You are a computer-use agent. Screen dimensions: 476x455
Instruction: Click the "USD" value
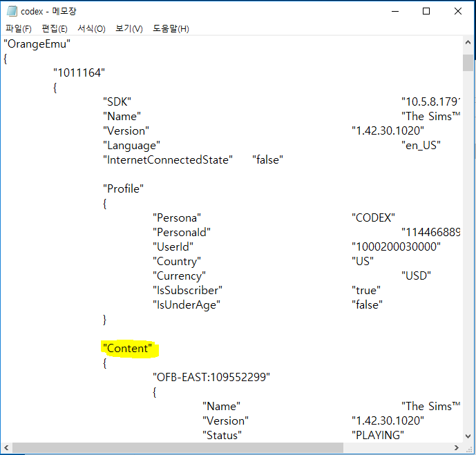[416, 276]
